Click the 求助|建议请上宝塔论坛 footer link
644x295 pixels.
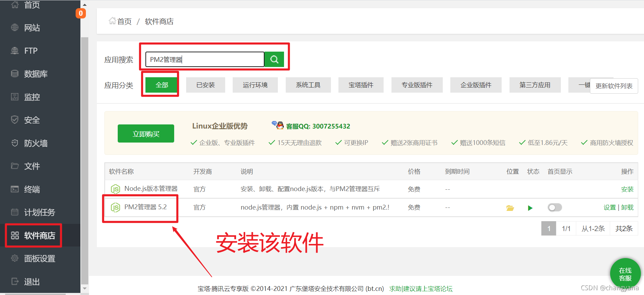point(421,289)
